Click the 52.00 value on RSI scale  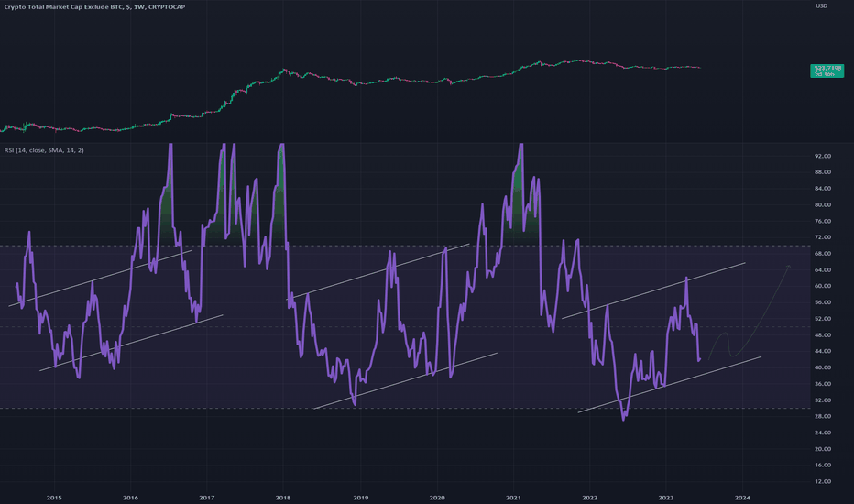(823, 319)
